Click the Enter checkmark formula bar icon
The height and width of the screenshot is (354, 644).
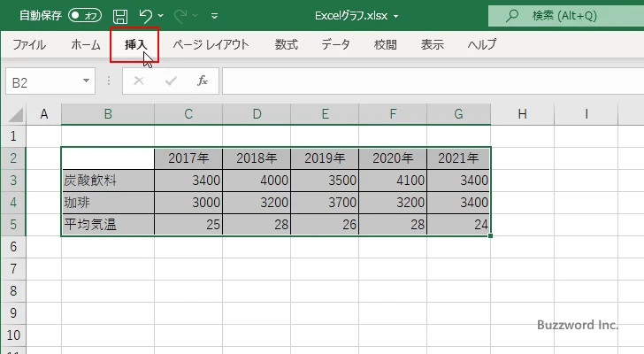[x=171, y=81]
